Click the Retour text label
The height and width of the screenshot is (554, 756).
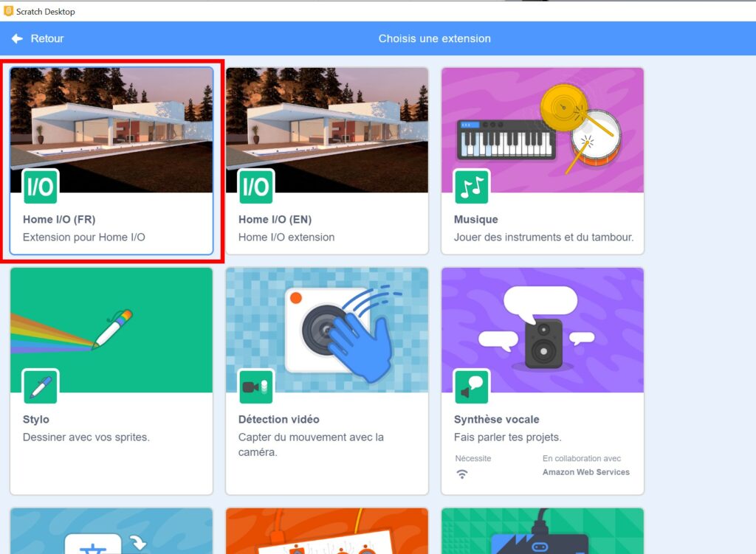pyautogui.click(x=47, y=38)
